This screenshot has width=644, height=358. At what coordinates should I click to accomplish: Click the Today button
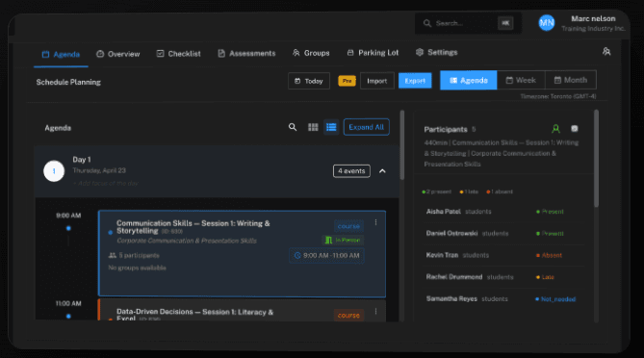[309, 81]
